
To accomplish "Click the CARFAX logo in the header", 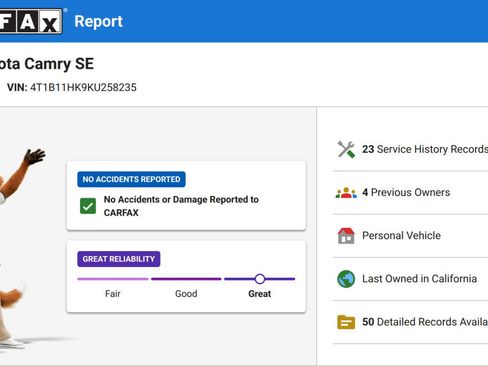I will (x=31, y=21).
